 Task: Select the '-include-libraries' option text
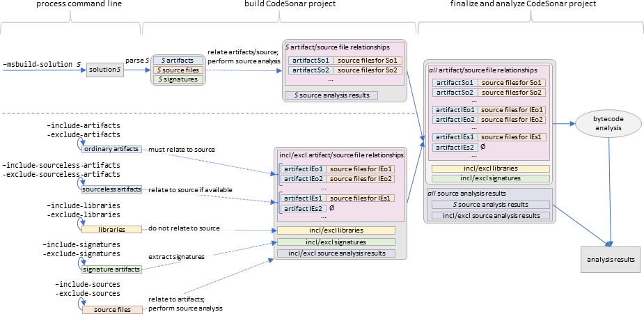pos(84,205)
